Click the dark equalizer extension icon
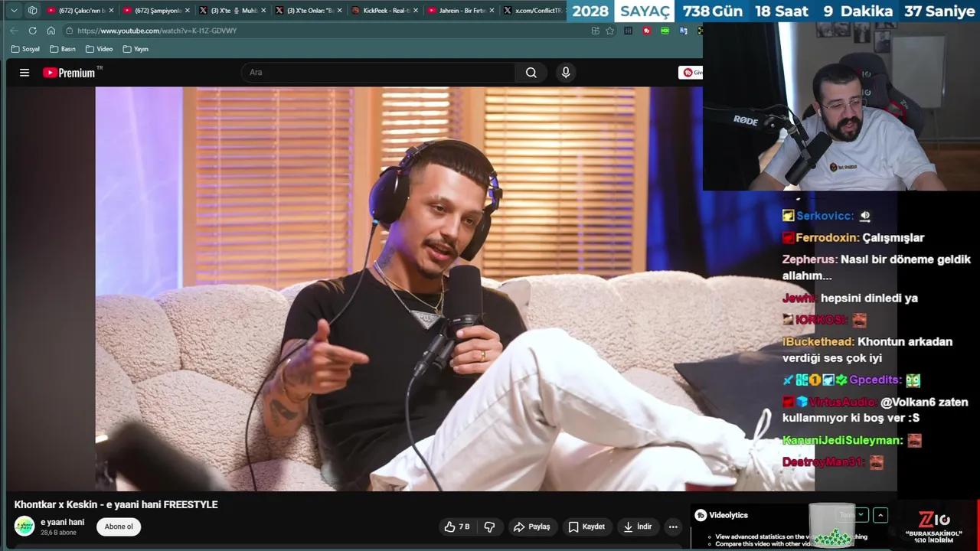Image resolution: width=980 pixels, height=551 pixels. click(x=629, y=31)
